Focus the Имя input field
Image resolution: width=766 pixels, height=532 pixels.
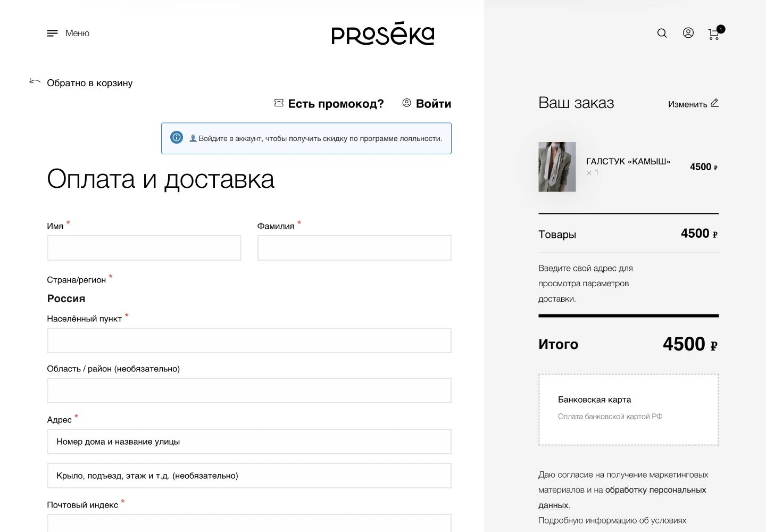pyautogui.click(x=144, y=248)
